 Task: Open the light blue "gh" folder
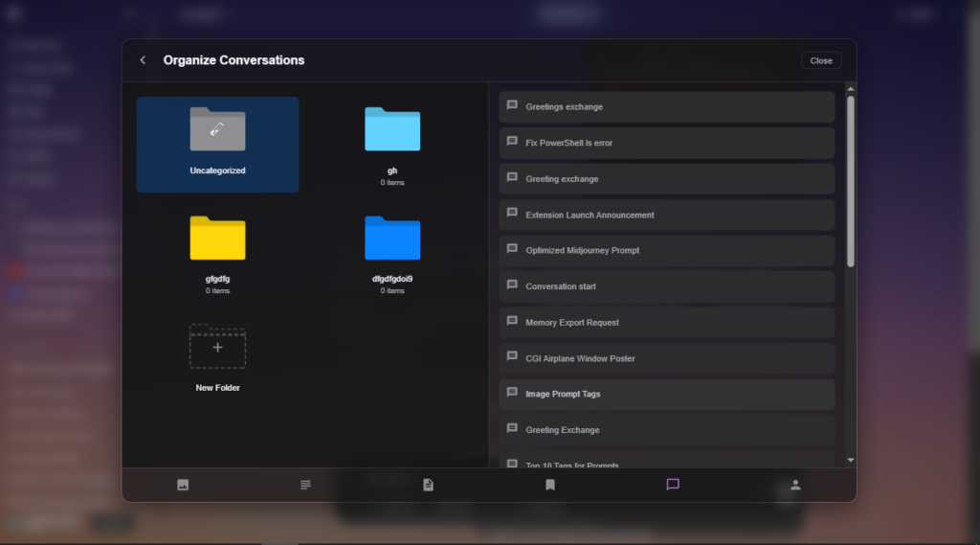[392, 144]
